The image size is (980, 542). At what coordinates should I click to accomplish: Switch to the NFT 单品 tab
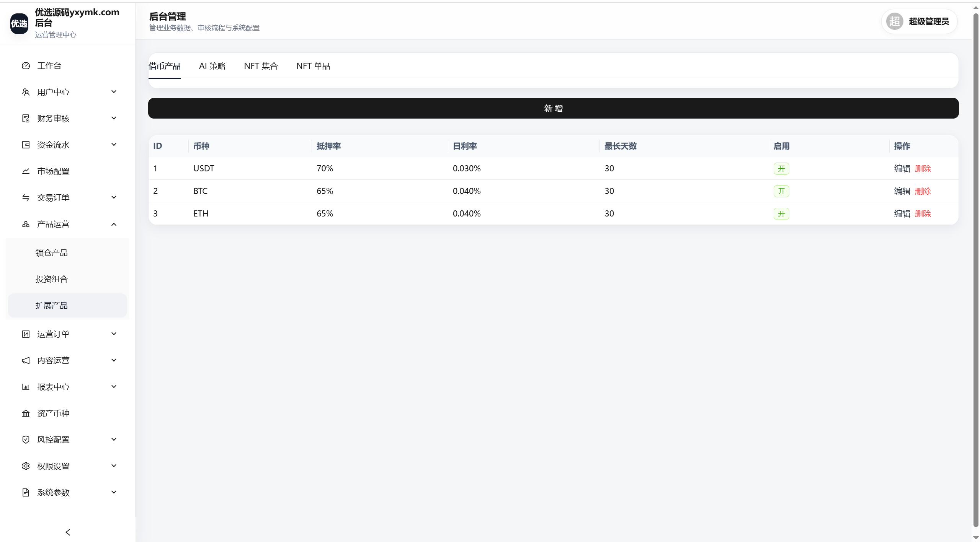(x=313, y=66)
